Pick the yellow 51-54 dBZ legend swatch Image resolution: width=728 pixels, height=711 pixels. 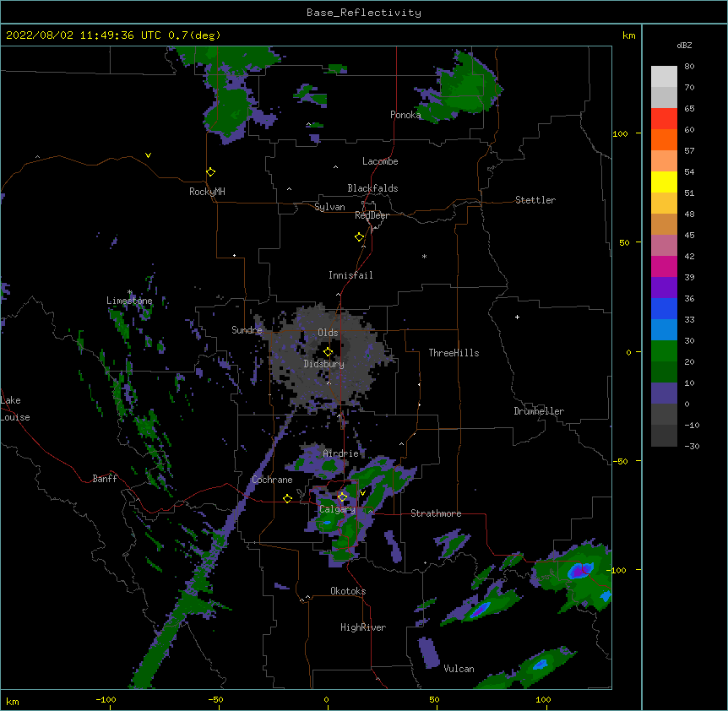[x=664, y=182]
